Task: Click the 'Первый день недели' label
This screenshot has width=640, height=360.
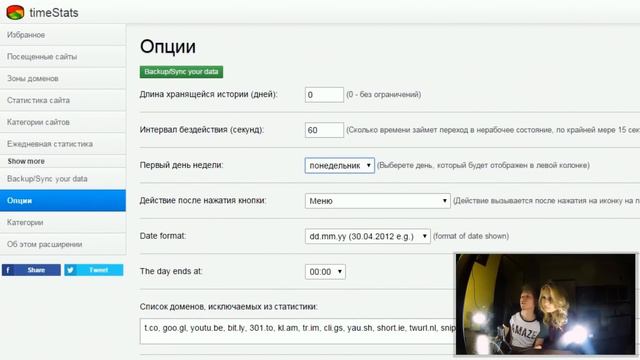Action: [x=181, y=165]
